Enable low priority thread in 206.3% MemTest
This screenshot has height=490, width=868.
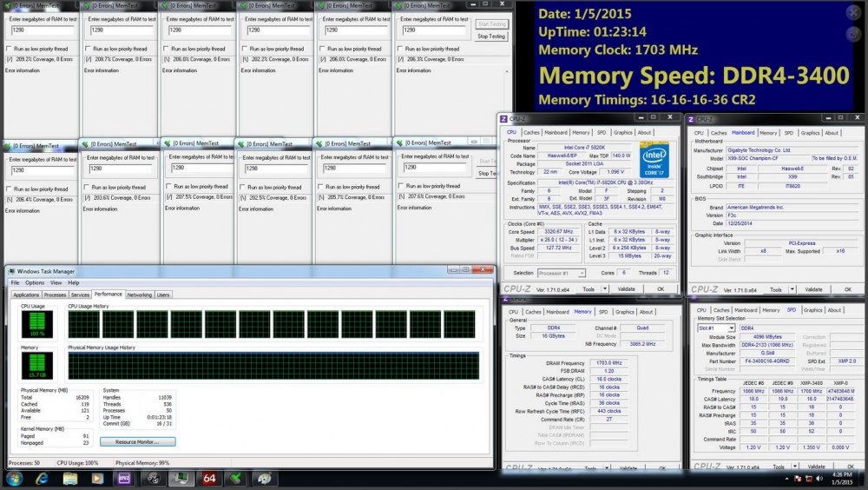point(400,49)
